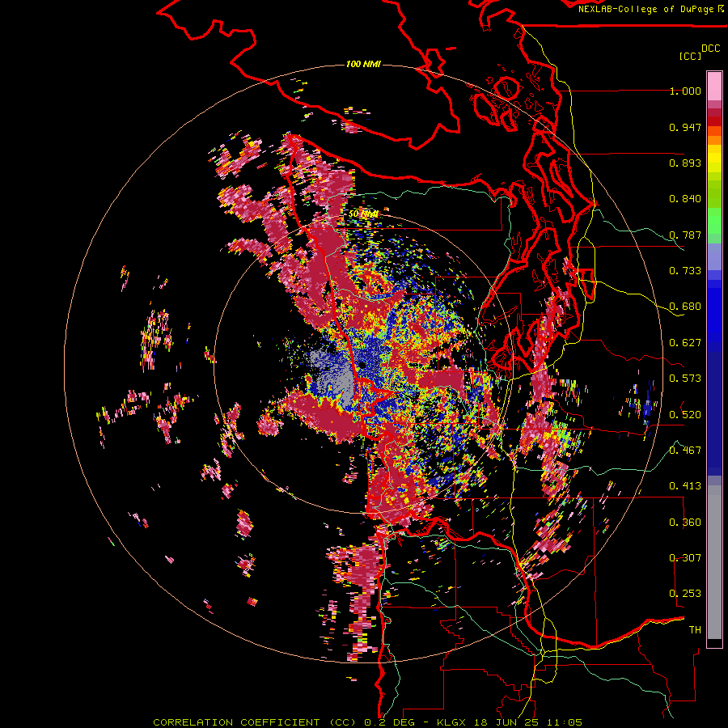Select the 0.733 scale value
This screenshot has height=728, width=728.
[685, 271]
